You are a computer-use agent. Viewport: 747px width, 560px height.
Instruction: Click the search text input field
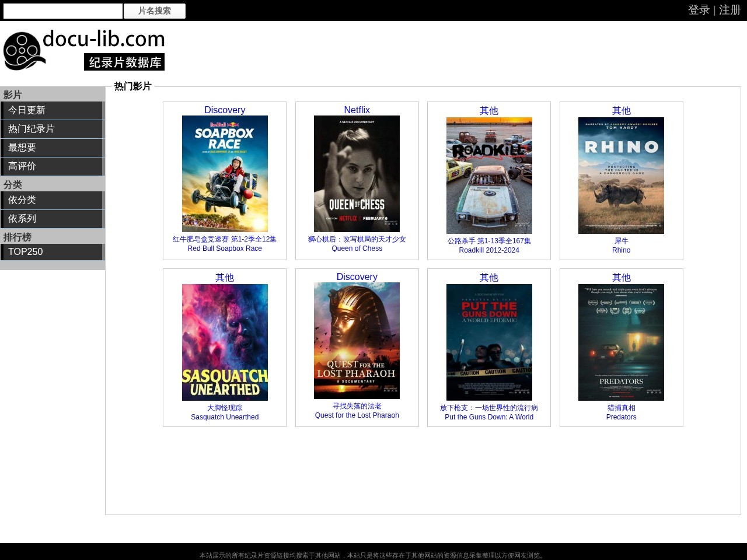[x=63, y=10]
